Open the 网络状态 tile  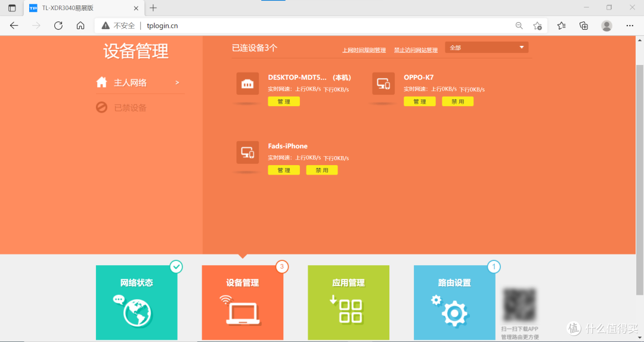click(137, 302)
